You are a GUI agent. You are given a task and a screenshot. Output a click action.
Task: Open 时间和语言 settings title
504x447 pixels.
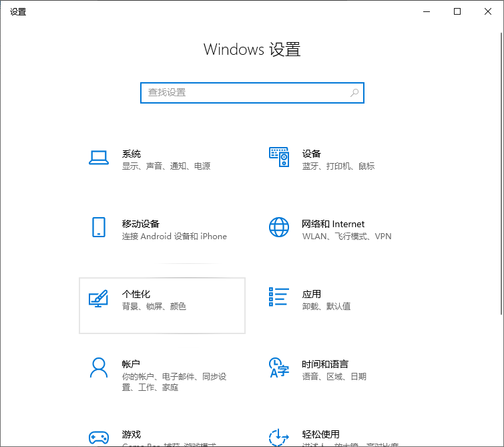pos(325,364)
